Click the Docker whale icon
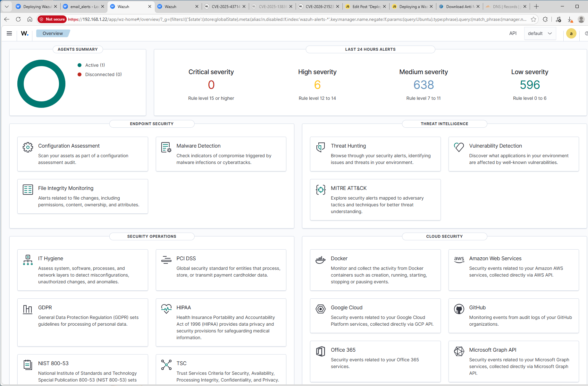This screenshot has width=588, height=386. [321, 260]
